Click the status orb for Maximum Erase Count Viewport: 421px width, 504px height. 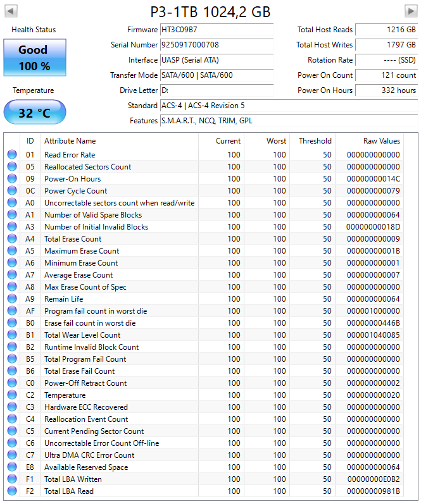[12, 250]
